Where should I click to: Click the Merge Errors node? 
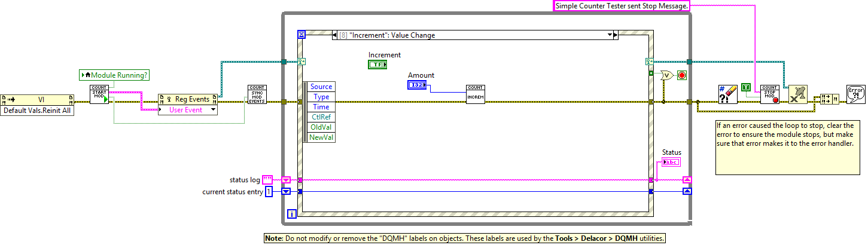pos(828,98)
